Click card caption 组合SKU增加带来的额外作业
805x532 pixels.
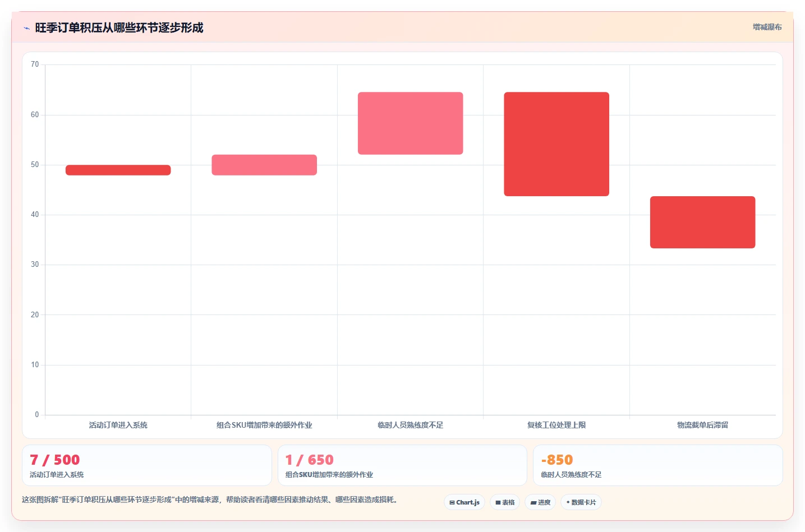[x=329, y=475]
